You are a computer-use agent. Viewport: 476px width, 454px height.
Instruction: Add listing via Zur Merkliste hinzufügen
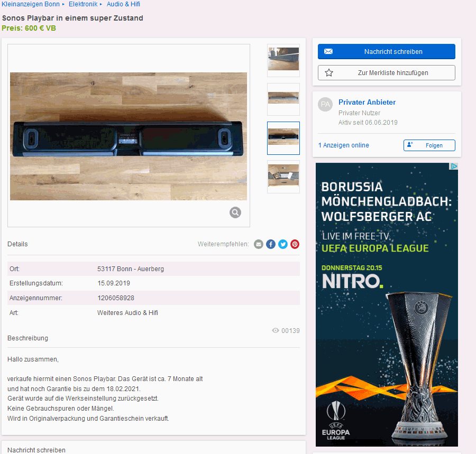pyautogui.click(x=387, y=73)
